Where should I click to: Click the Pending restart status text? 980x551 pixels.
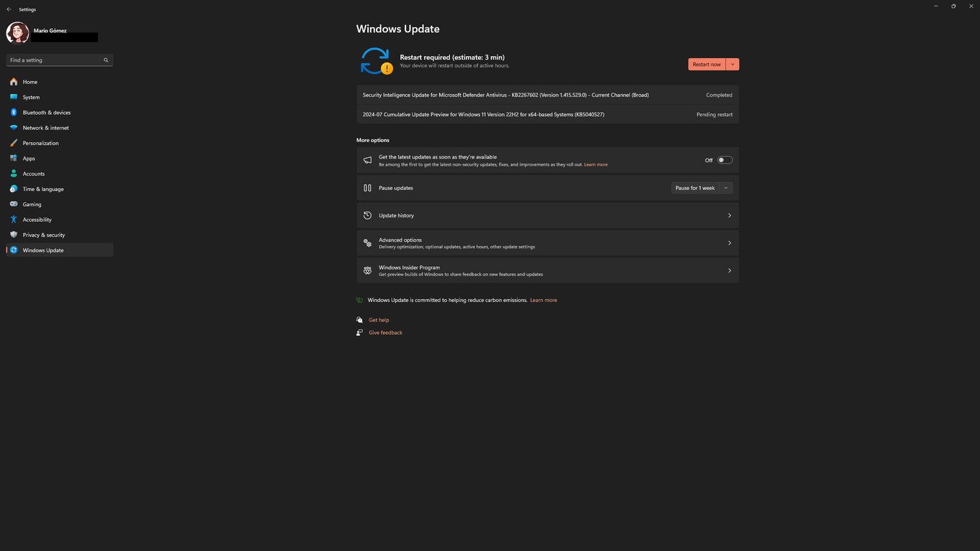click(x=715, y=115)
